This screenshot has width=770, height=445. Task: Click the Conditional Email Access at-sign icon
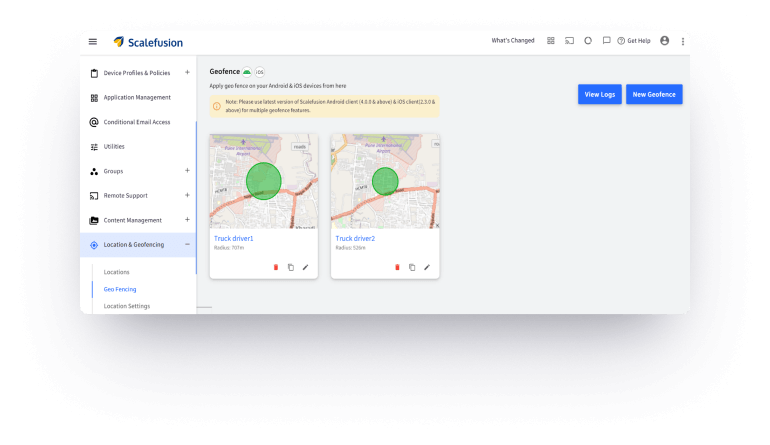(x=94, y=122)
